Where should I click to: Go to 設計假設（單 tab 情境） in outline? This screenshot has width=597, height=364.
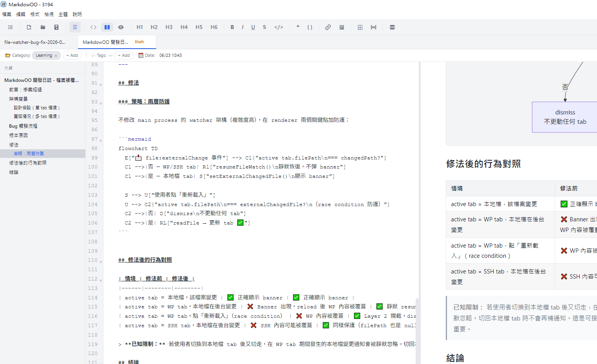(37, 108)
